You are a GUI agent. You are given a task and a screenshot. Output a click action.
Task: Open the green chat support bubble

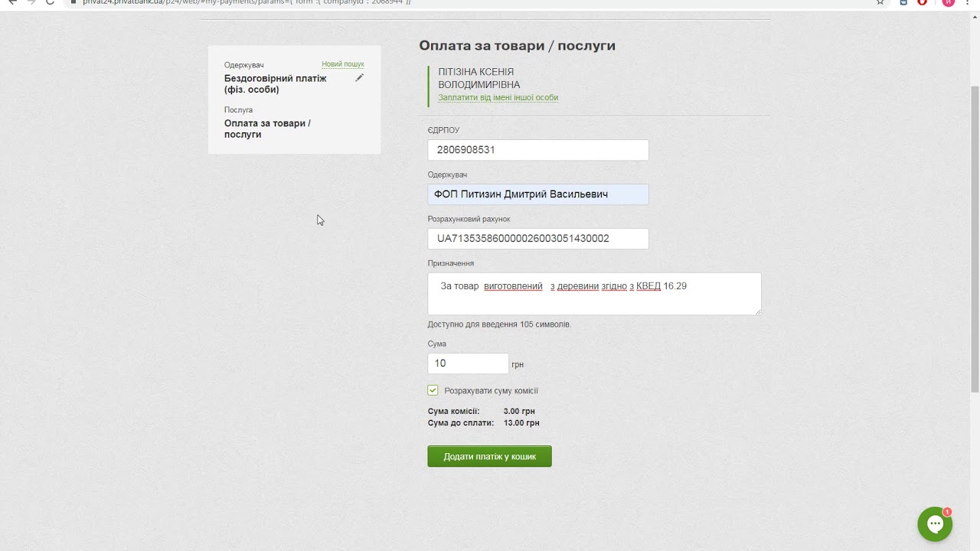tap(935, 524)
